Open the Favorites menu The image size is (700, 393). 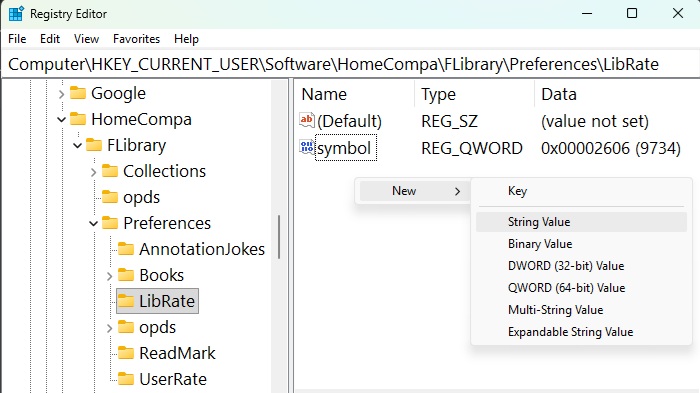pos(136,39)
